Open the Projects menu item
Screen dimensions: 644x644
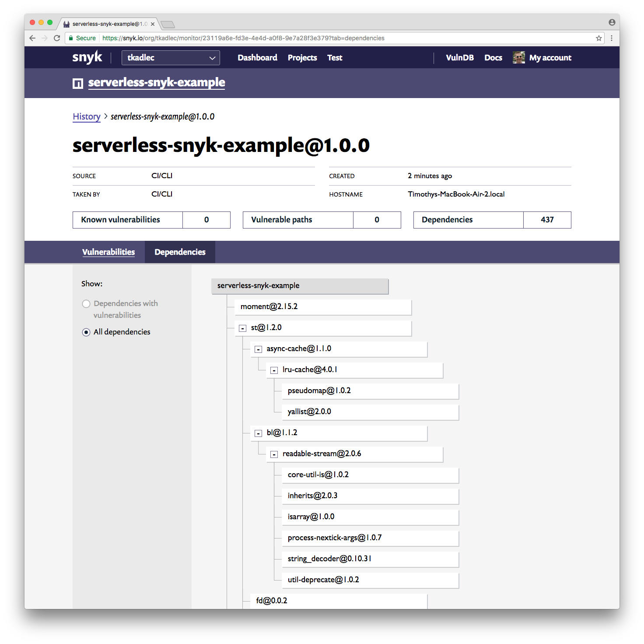[x=302, y=57]
